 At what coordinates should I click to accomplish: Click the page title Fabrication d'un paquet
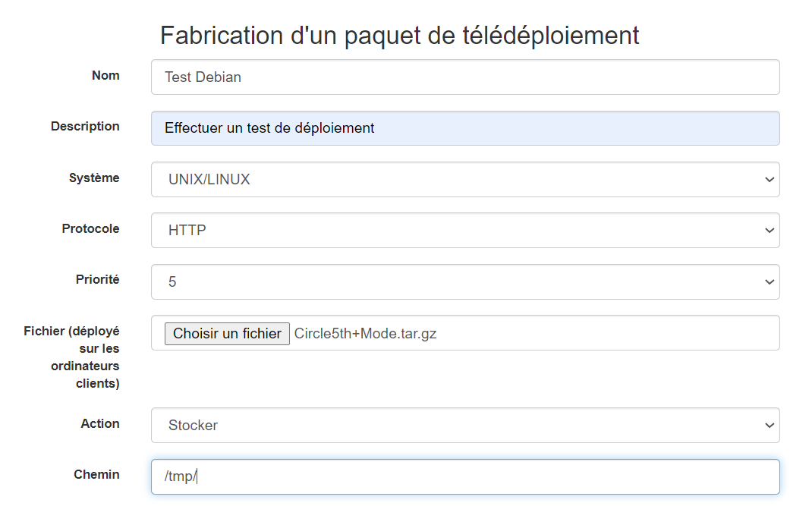(x=398, y=35)
